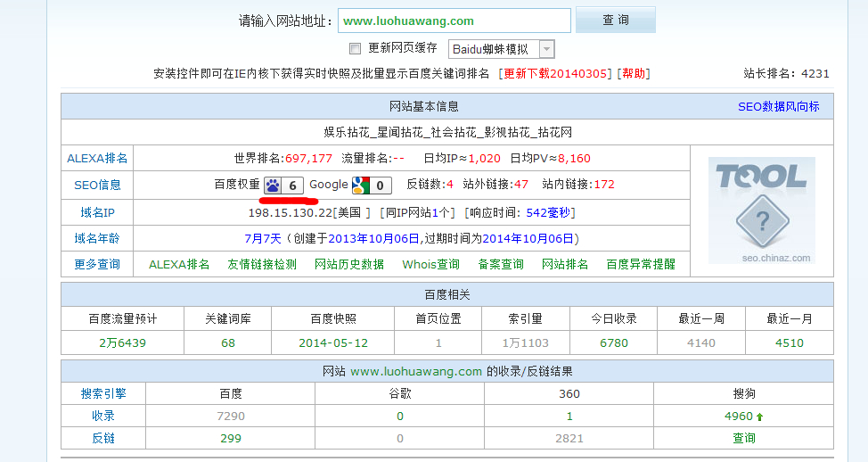Click Baidu backlink count 299
Viewport: 868px width, 462px height.
(231, 438)
